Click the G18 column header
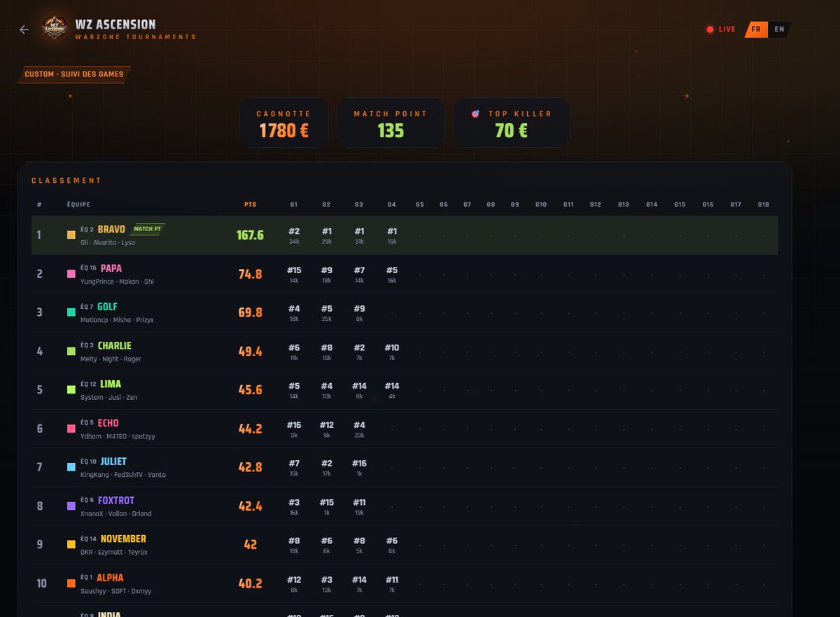Viewport: 840px width, 617px height. [763, 204]
